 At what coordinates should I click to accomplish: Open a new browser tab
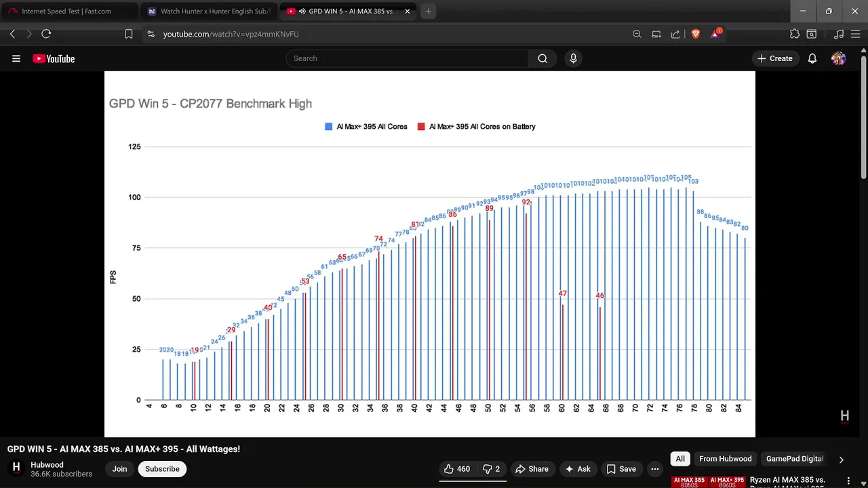click(x=428, y=12)
